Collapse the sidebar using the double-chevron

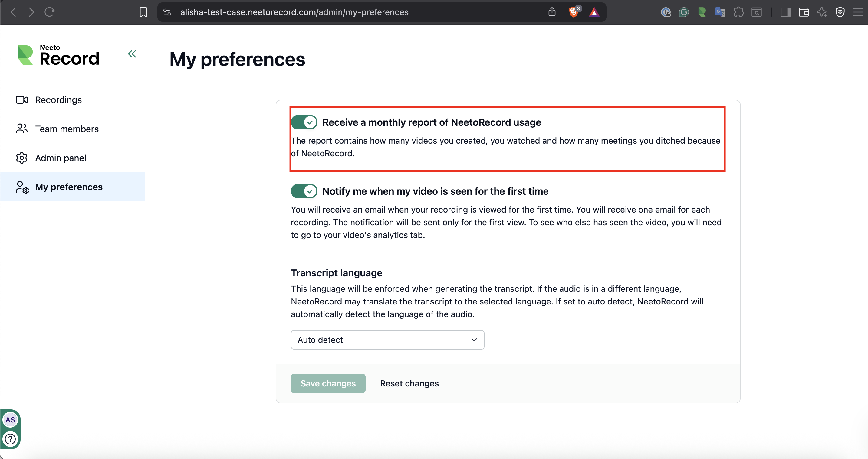click(x=132, y=54)
